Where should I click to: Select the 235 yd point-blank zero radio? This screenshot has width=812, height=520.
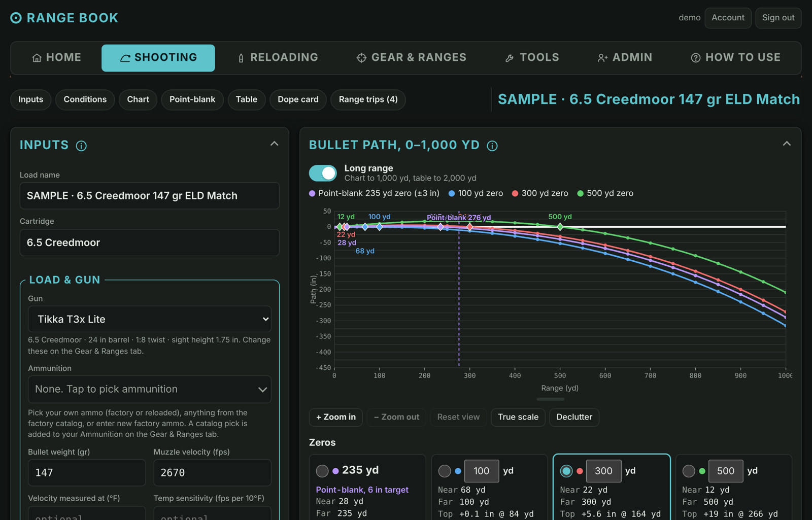click(322, 471)
